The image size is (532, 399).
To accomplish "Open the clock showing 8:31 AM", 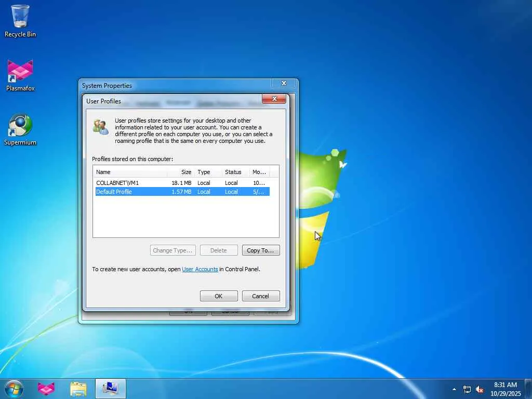I will point(506,389).
